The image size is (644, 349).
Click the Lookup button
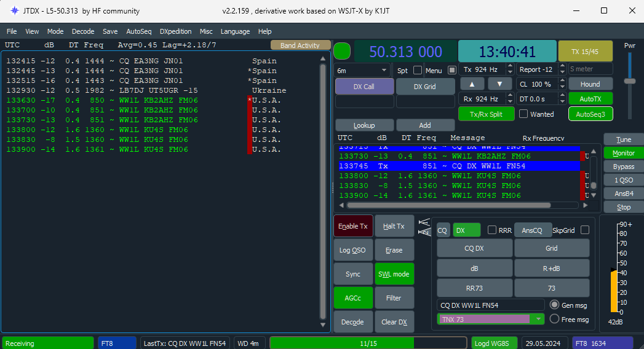click(x=364, y=125)
